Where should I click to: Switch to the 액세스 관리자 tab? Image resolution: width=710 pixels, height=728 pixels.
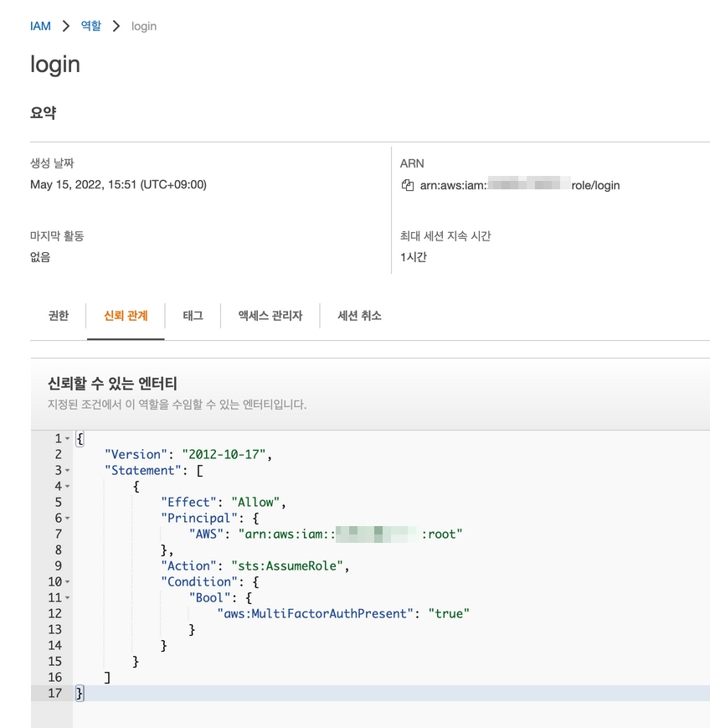270,316
